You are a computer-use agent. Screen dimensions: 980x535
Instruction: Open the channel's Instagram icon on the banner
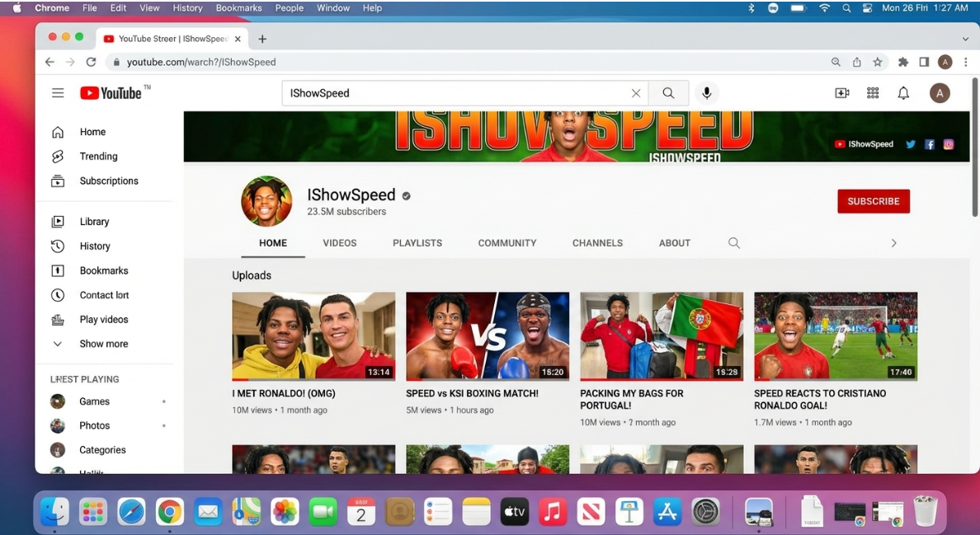948,144
